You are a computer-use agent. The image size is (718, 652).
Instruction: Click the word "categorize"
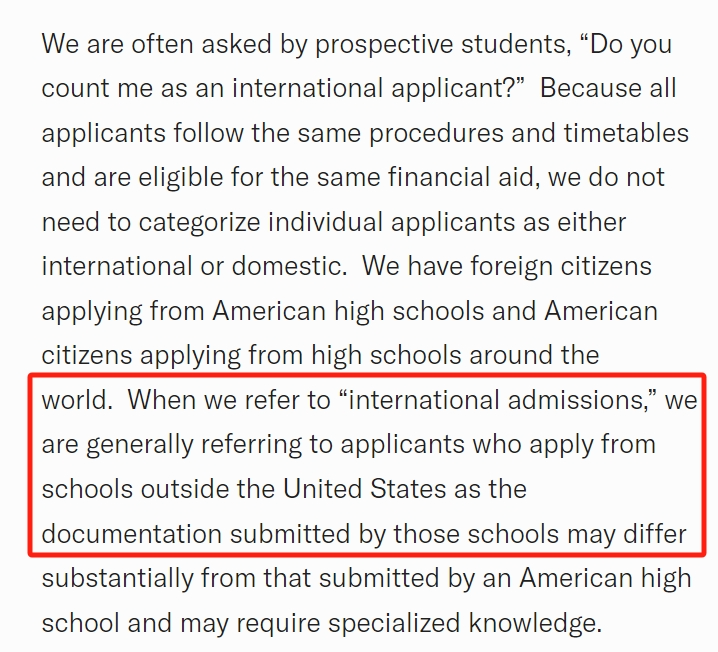pos(200,223)
